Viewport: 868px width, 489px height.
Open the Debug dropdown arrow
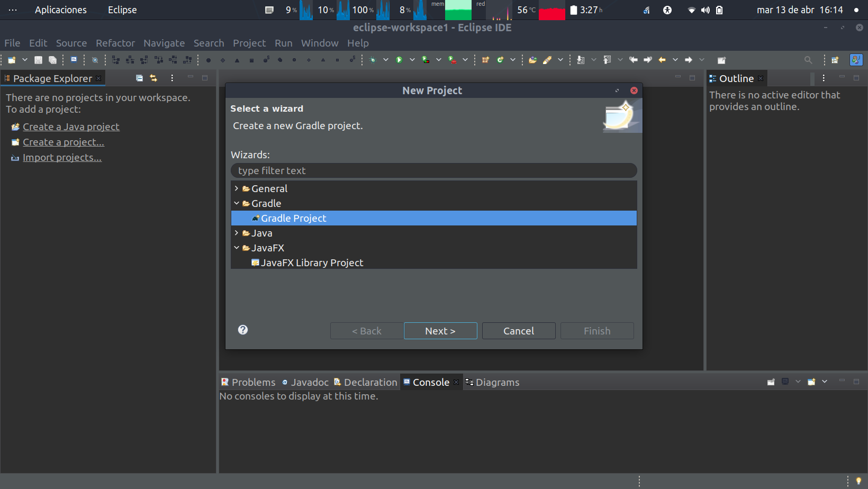pos(385,60)
